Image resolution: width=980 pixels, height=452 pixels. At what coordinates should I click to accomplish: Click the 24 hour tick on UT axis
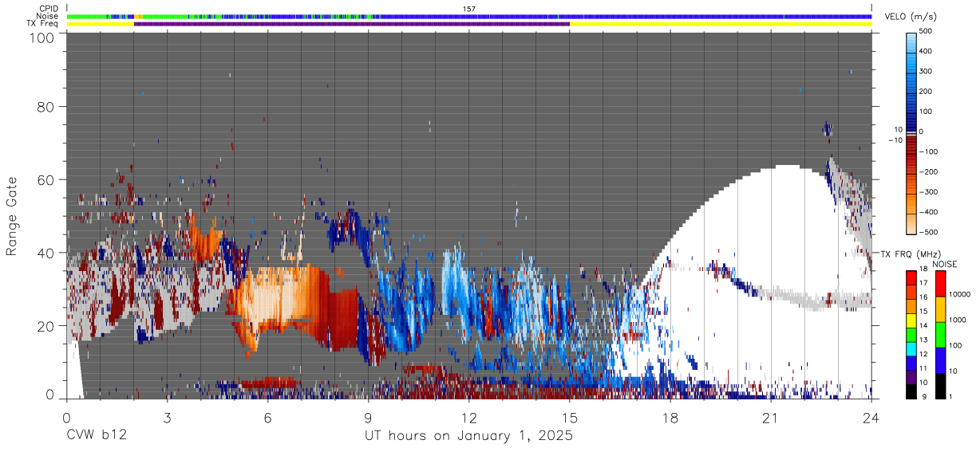click(871, 418)
